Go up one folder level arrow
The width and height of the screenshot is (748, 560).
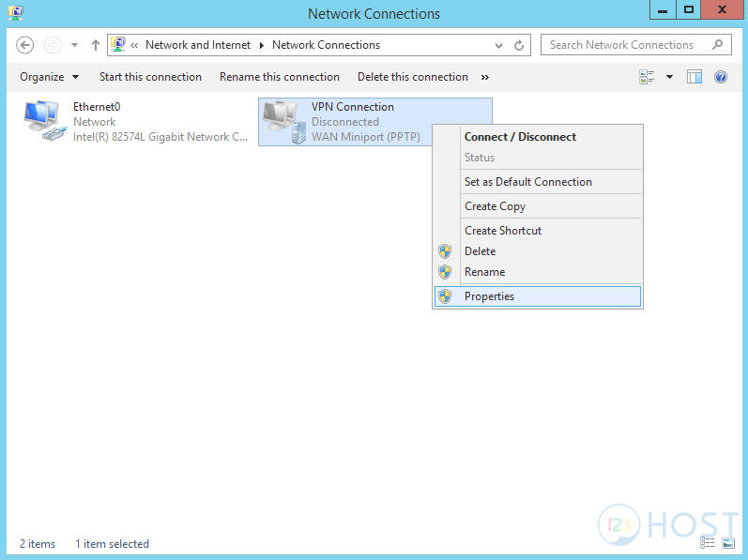96,45
